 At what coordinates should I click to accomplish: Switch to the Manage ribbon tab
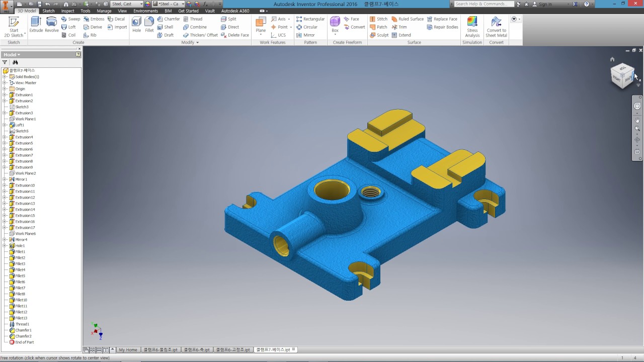104,11
